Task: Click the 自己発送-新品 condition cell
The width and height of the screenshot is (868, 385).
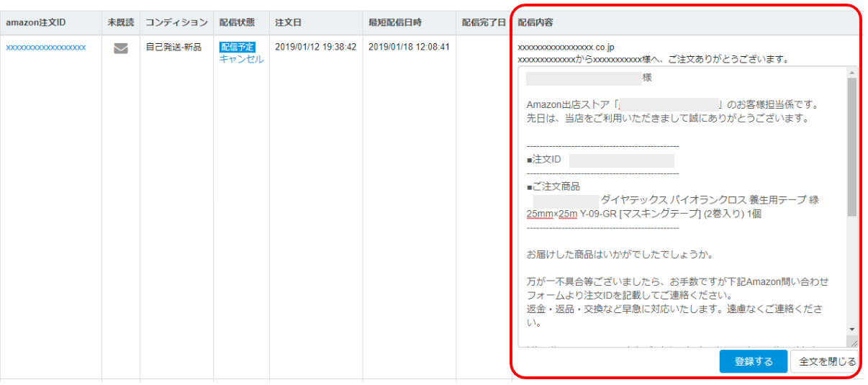Action: pos(173,47)
